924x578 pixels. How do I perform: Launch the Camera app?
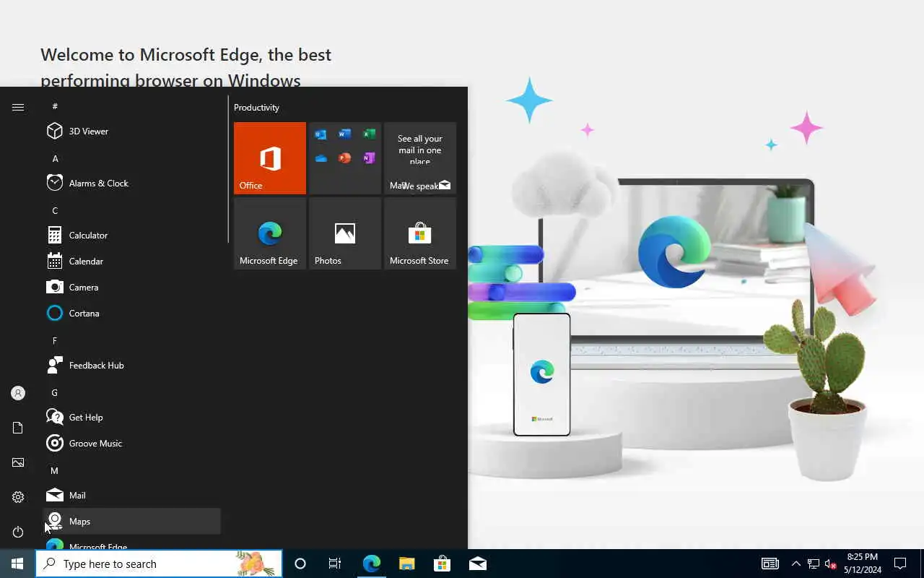(131, 287)
